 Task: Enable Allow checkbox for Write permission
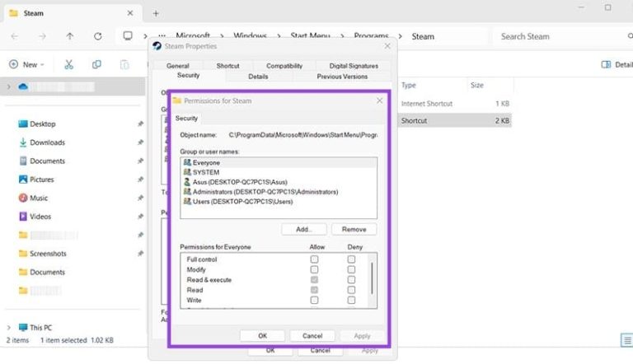point(314,301)
